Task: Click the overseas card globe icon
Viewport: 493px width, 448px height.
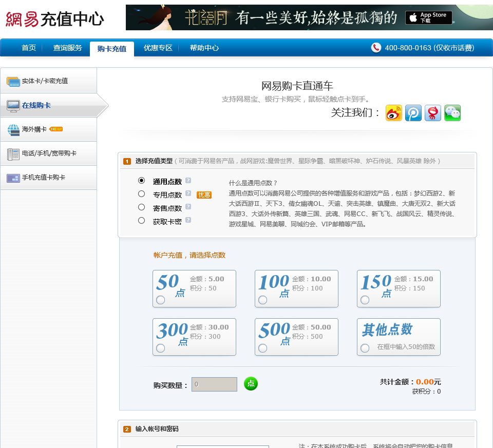Action: [x=13, y=130]
